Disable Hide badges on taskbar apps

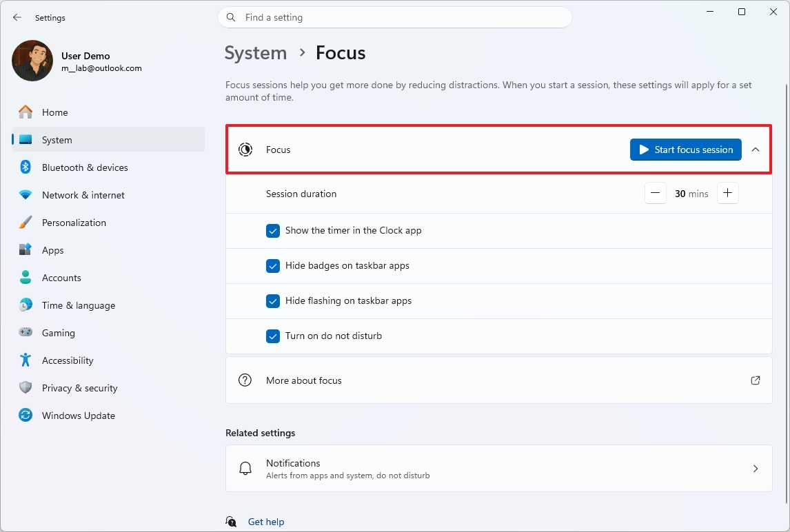coord(273,265)
